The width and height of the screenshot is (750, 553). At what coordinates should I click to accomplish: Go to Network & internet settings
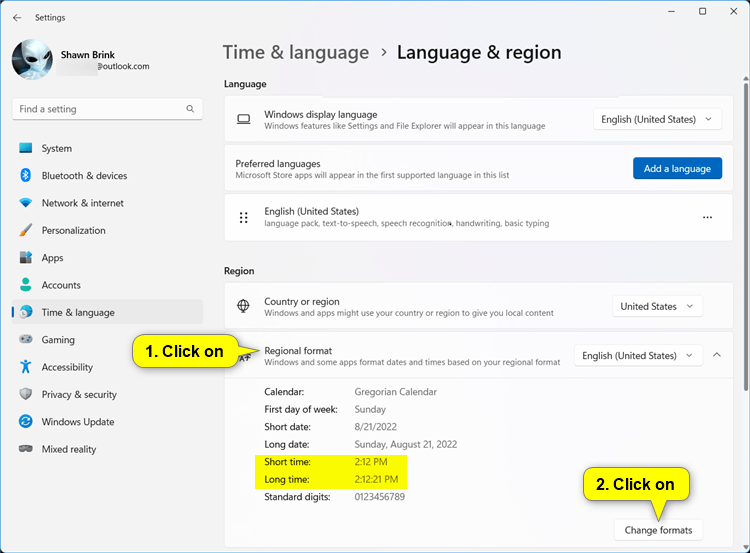[x=82, y=203]
